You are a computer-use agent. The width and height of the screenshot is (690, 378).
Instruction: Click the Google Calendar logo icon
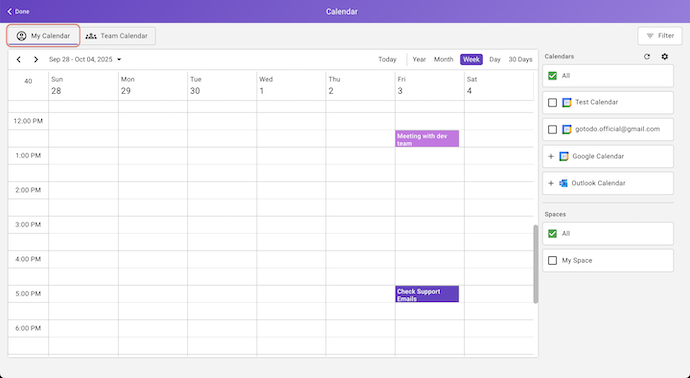coord(564,156)
